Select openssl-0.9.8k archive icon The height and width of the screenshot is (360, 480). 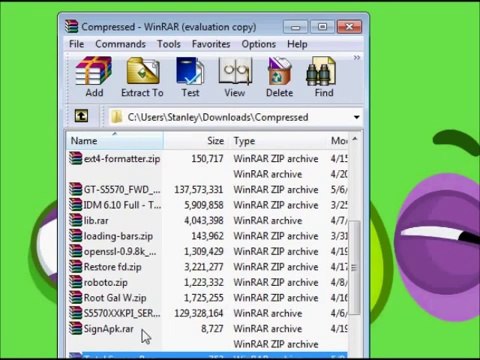[x=76, y=251]
